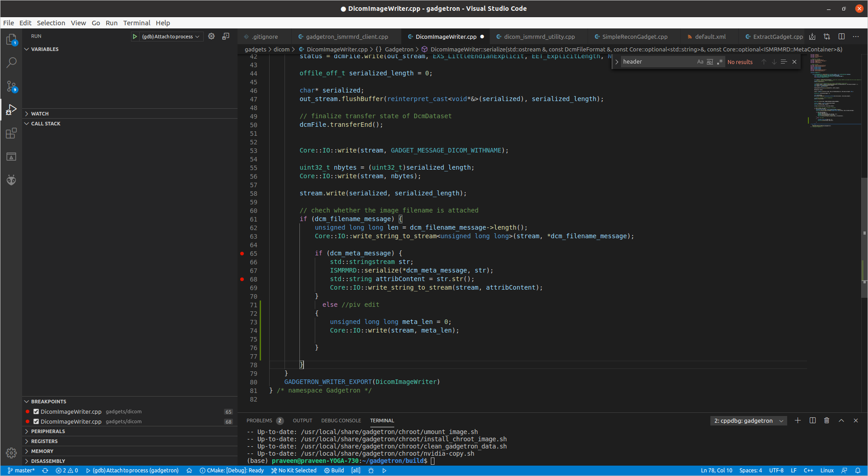Switch to the dicom_ismrmrd_utility.cpp tab
This screenshot has width=868, height=476.
coord(540,37)
